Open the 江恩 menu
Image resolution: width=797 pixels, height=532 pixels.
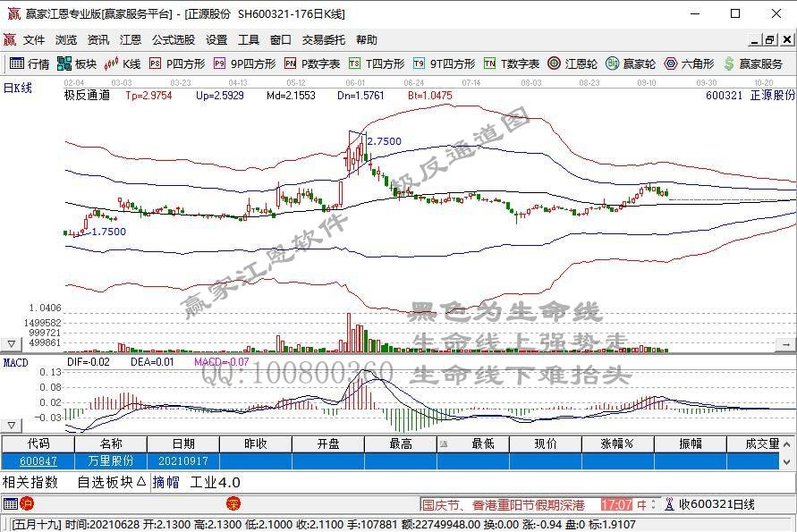tap(131, 38)
